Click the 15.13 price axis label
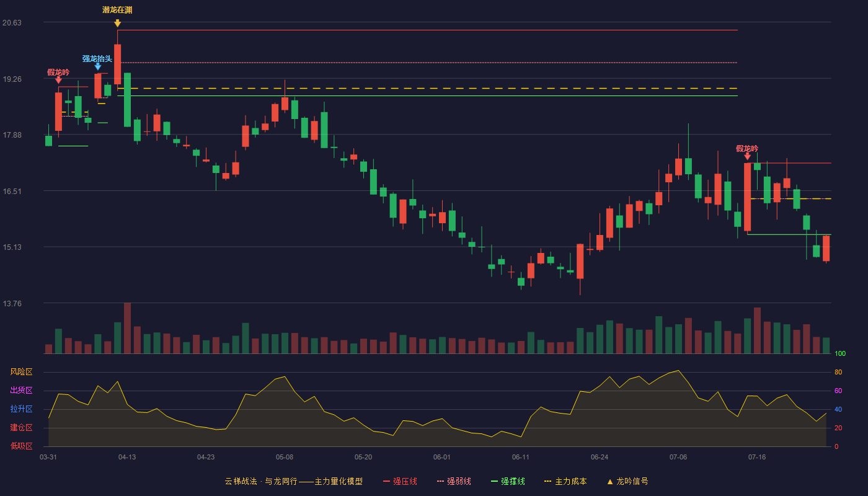The height and width of the screenshot is (496, 868). 12,247
